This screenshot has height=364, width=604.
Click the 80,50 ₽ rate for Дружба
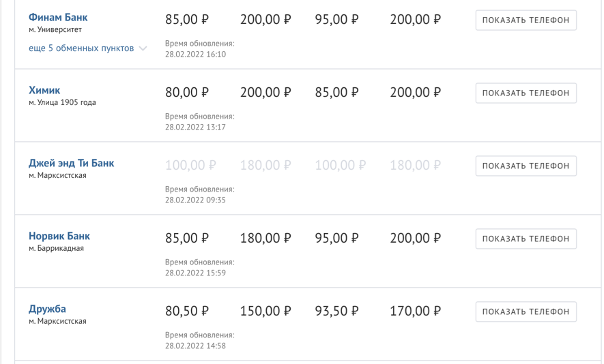186,312
